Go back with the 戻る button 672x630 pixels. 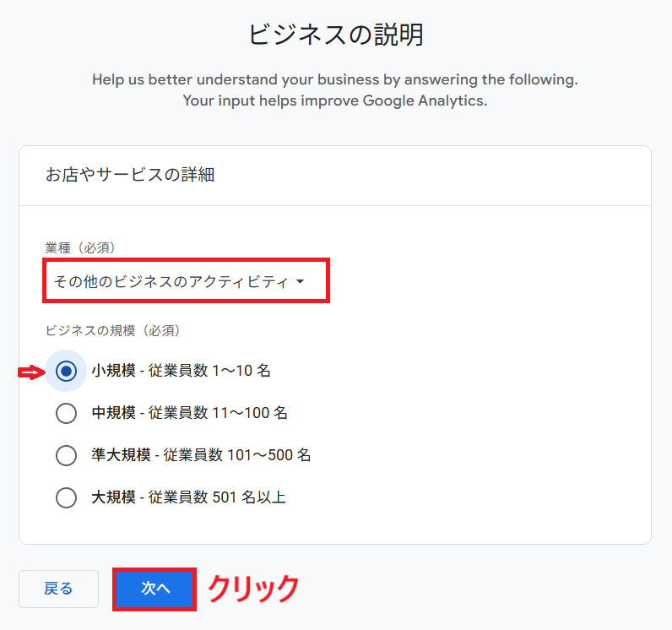[58, 589]
